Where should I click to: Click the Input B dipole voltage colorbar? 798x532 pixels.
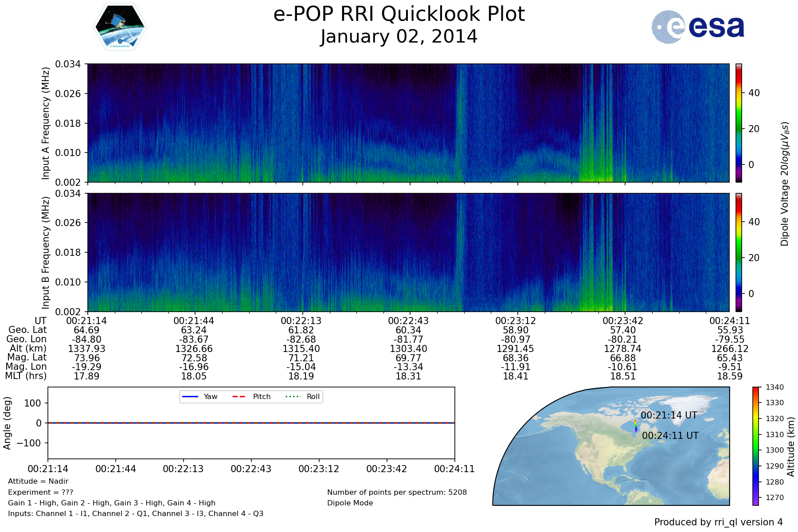(739, 252)
